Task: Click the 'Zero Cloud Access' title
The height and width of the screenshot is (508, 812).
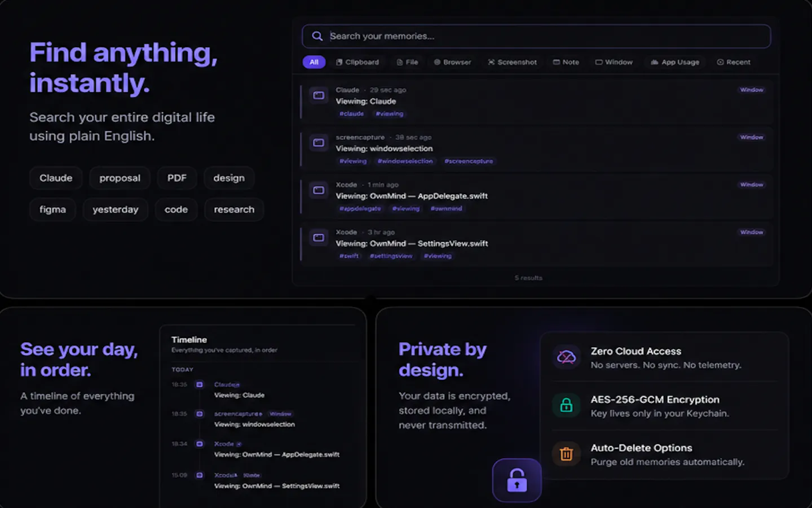Action: (x=636, y=351)
